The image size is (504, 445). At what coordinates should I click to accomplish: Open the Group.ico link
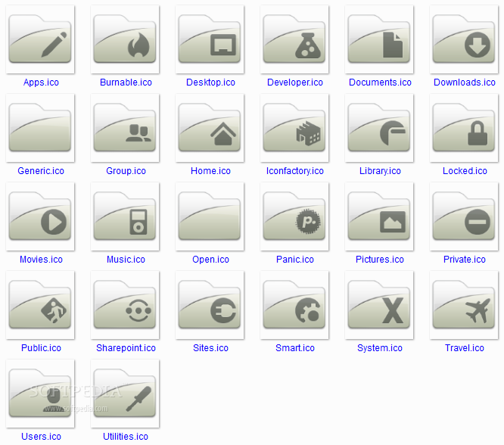click(126, 171)
